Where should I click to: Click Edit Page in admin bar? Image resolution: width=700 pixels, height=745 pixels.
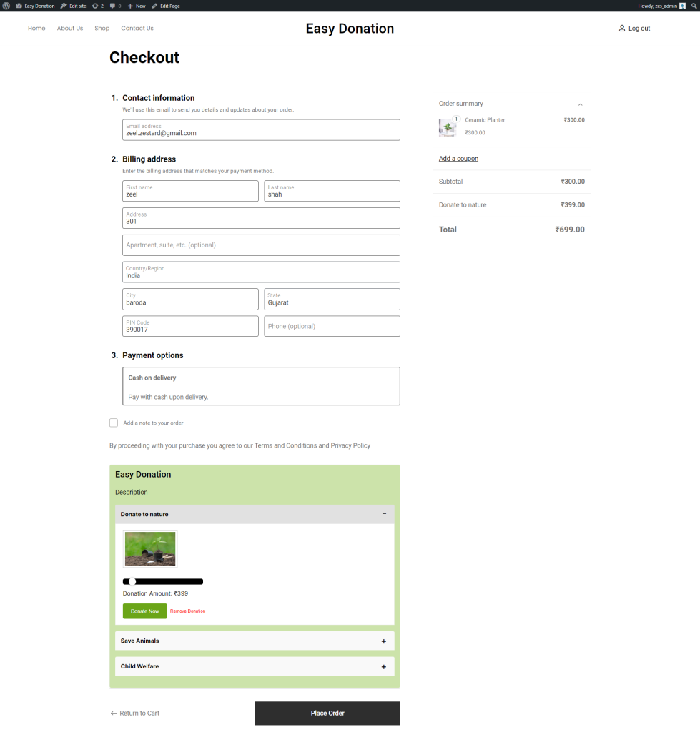[x=166, y=6]
